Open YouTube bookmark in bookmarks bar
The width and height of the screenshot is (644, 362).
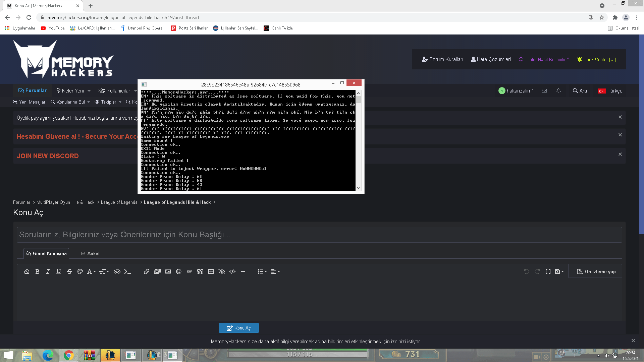tap(53, 28)
